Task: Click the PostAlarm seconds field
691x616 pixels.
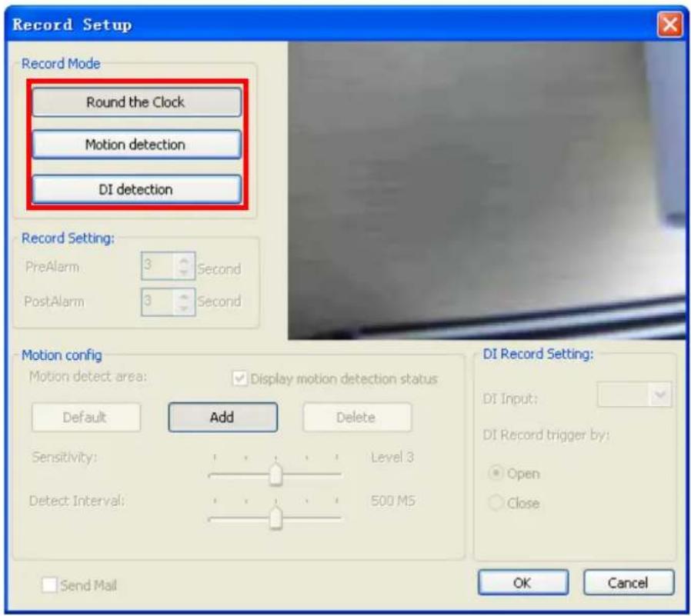Action: (x=158, y=301)
